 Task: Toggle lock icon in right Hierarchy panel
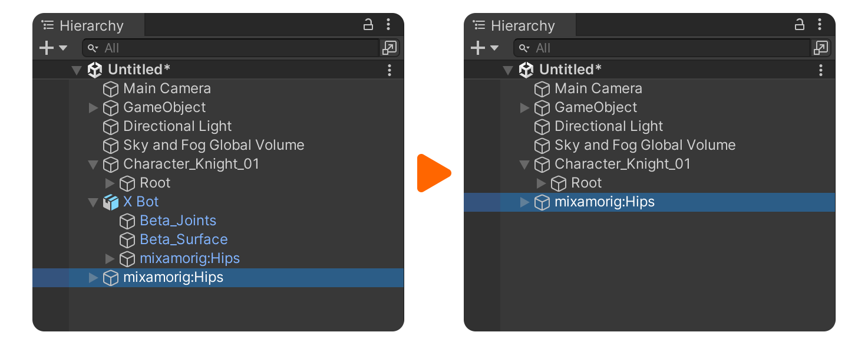(x=800, y=25)
